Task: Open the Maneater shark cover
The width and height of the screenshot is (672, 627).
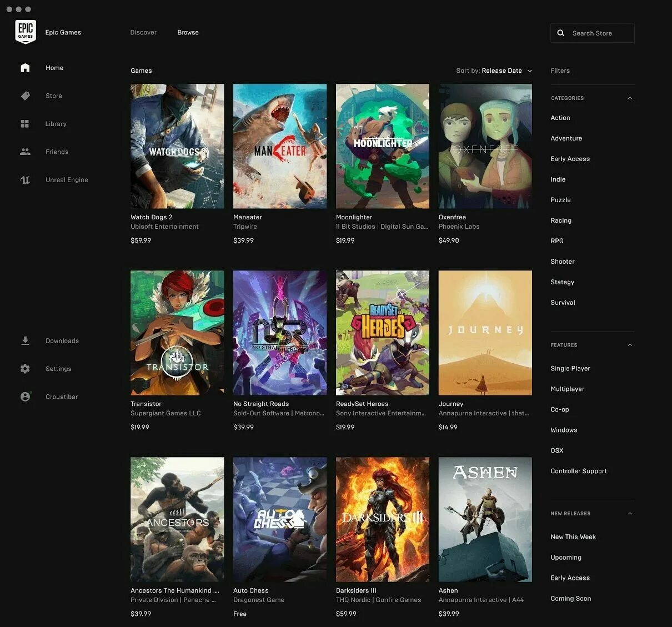Action: pyautogui.click(x=280, y=146)
